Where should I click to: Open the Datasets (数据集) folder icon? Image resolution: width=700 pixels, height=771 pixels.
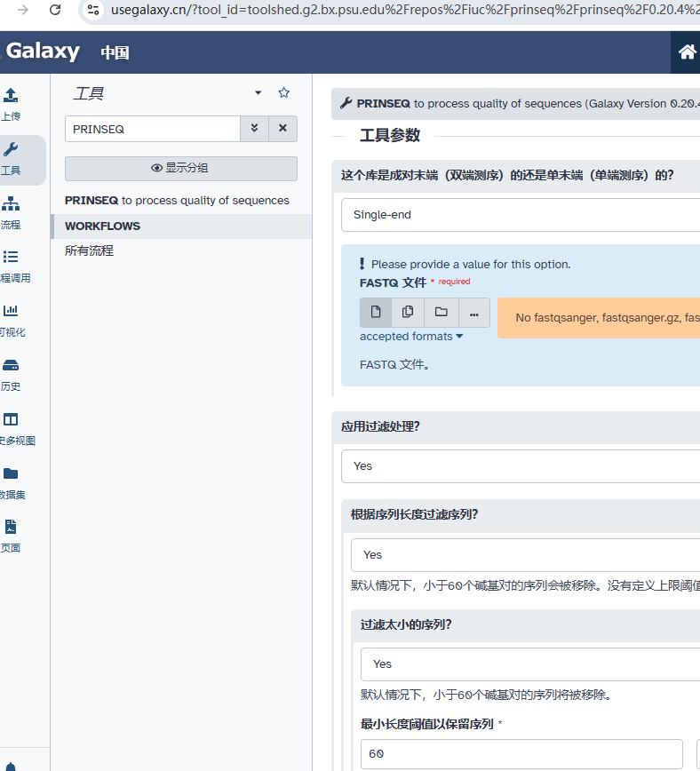pos(11,473)
